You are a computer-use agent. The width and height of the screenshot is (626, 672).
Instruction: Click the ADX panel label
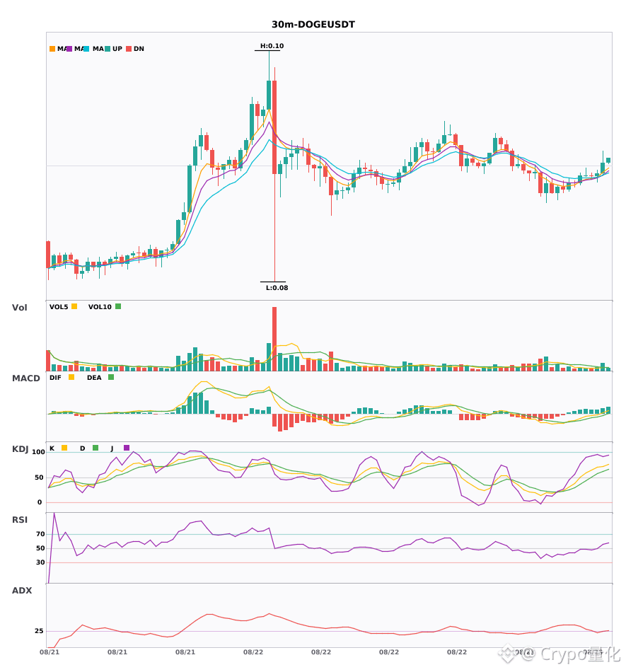(22, 590)
